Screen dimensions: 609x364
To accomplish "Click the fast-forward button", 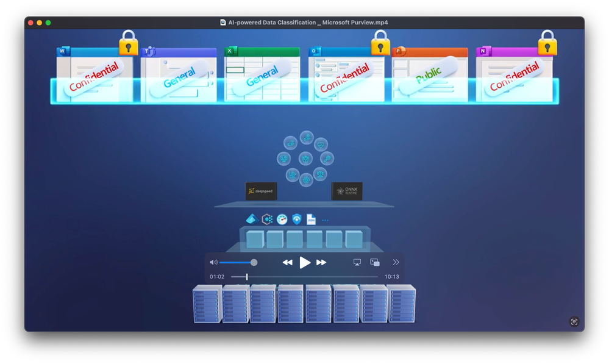I will [321, 263].
